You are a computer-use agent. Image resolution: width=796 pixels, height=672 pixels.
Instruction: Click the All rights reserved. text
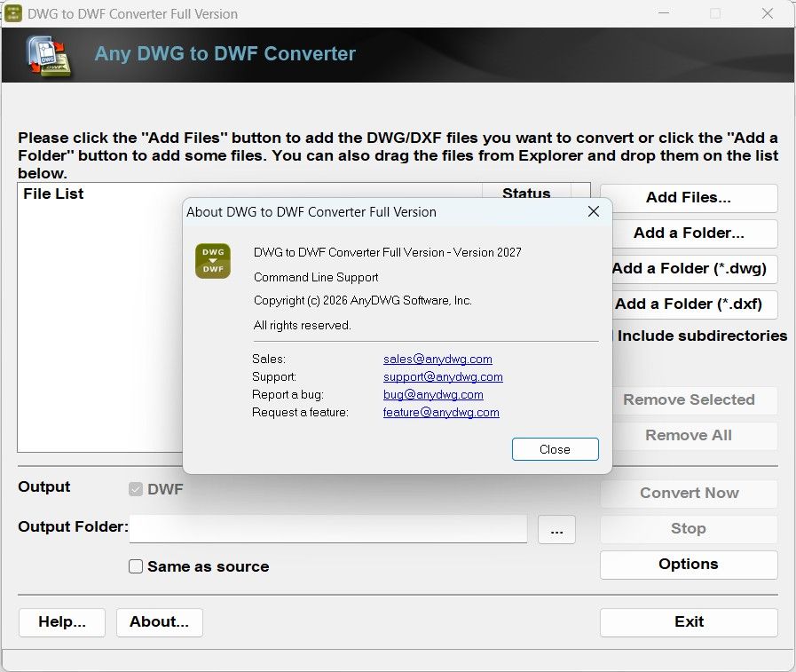click(x=302, y=325)
